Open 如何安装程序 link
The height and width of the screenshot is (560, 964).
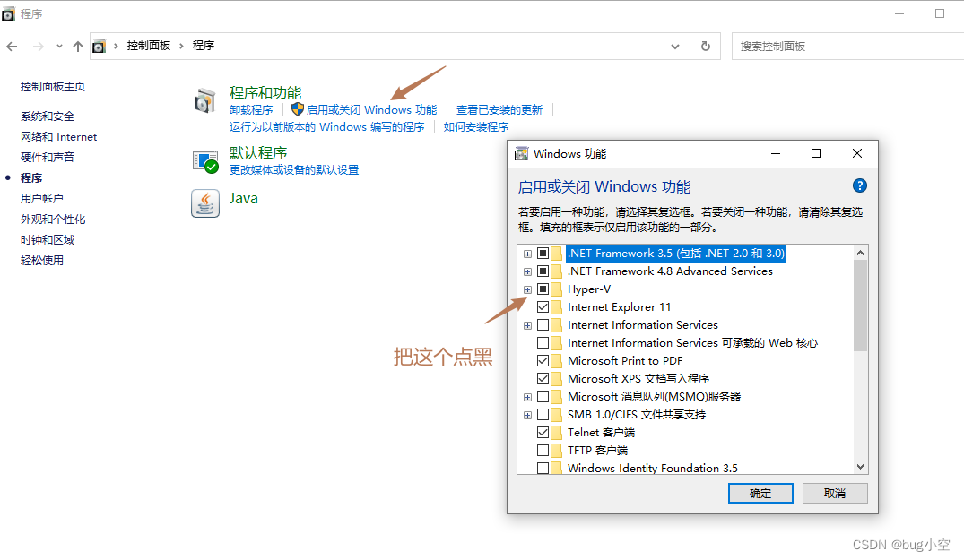point(476,127)
